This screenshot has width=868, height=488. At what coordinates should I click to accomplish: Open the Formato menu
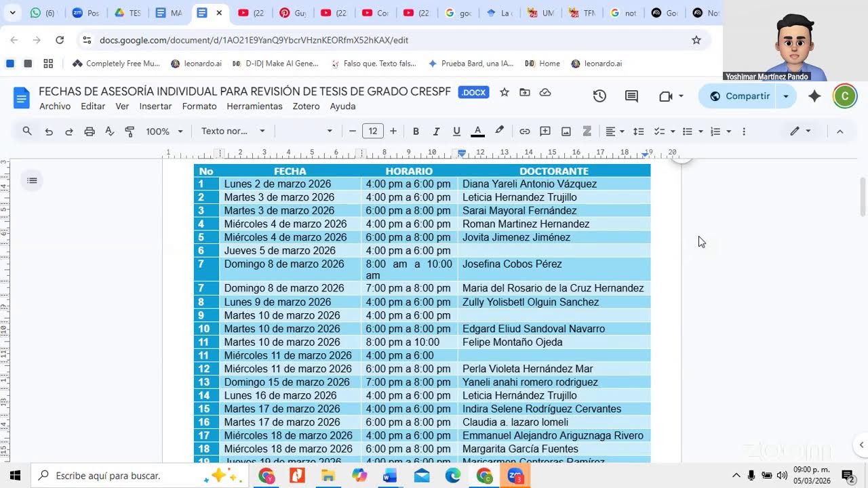pyautogui.click(x=199, y=106)
